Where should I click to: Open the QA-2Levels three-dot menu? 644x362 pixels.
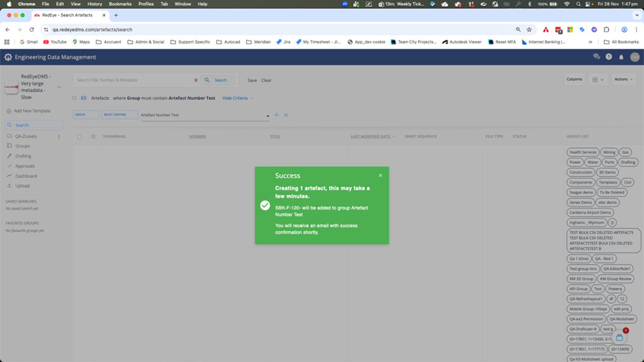(59, 137)
